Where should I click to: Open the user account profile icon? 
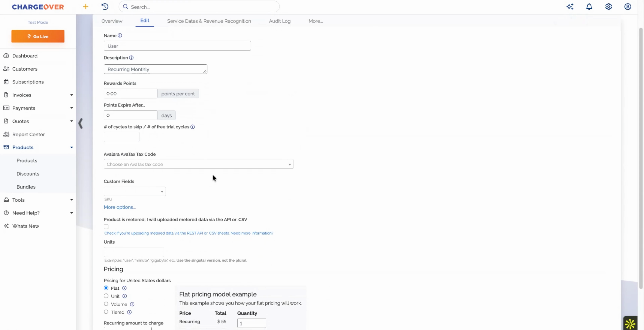628,7
